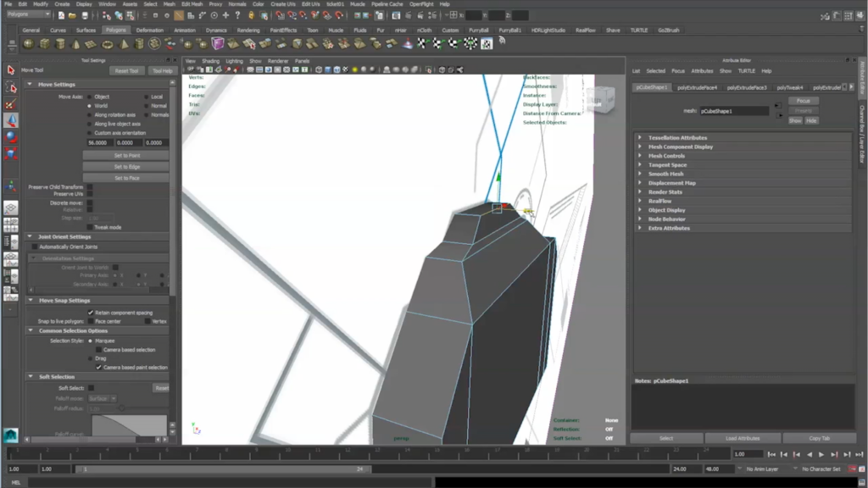Collapse the Soft Selection section

pos(30,377)
